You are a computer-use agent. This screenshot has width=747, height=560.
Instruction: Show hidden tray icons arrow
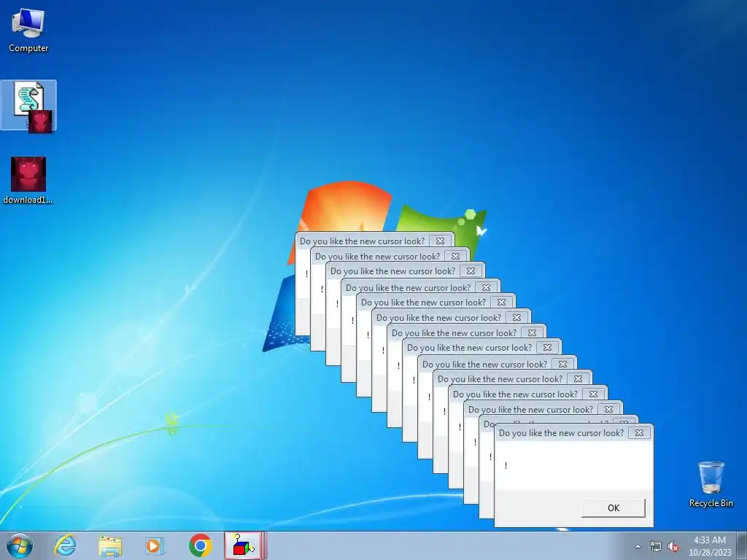click(x=638, y=546)
